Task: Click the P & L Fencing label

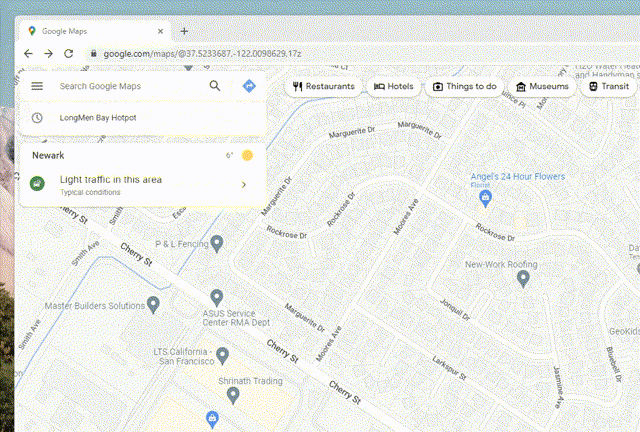Action: [x=182, y=244]
